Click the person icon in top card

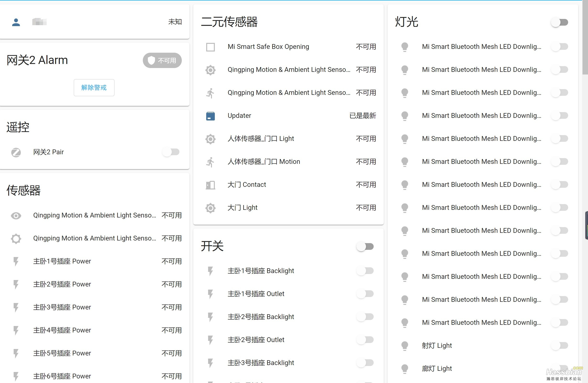[x=16, y=22]
